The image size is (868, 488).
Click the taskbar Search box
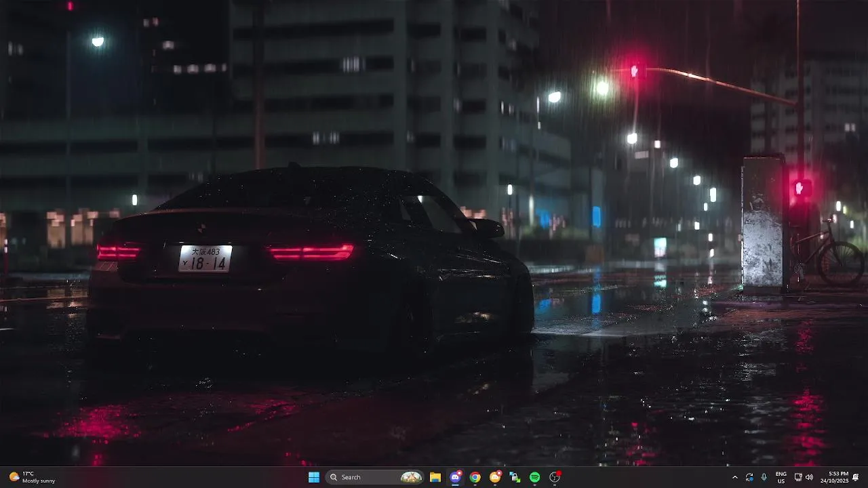(x=375, y=477)
